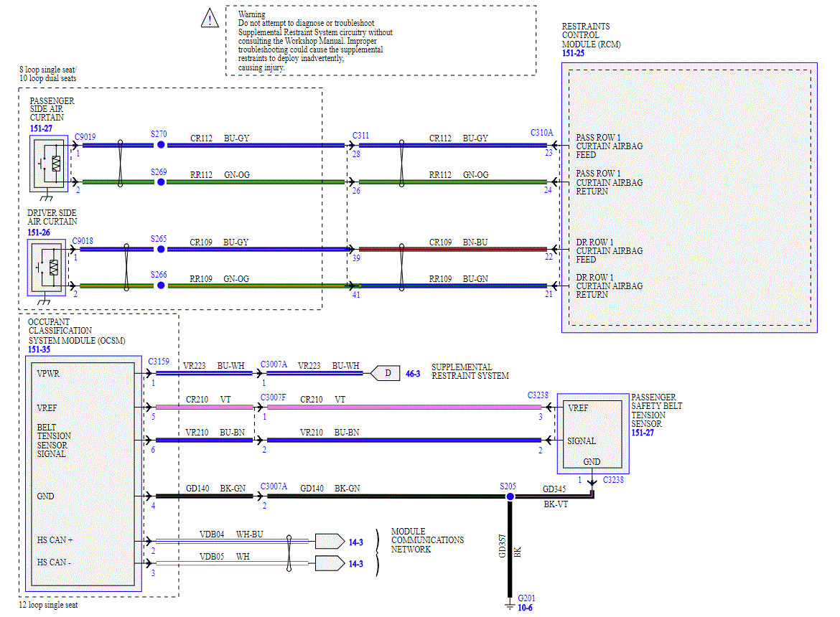The width and height of the screenshot is (840, 617).
Task: Click SIGNAL pin in the belt tension sensor
Action: (582, 441)
